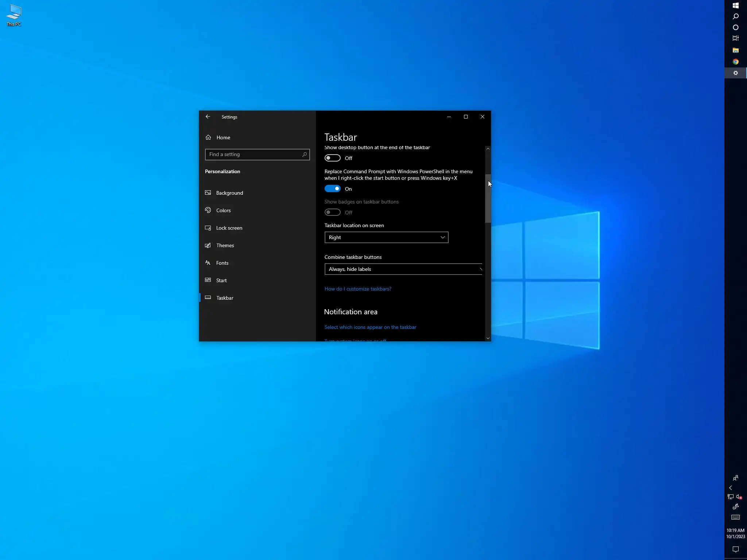
Task: Switch to the Lock screen settings page
Action: [229, 228]
